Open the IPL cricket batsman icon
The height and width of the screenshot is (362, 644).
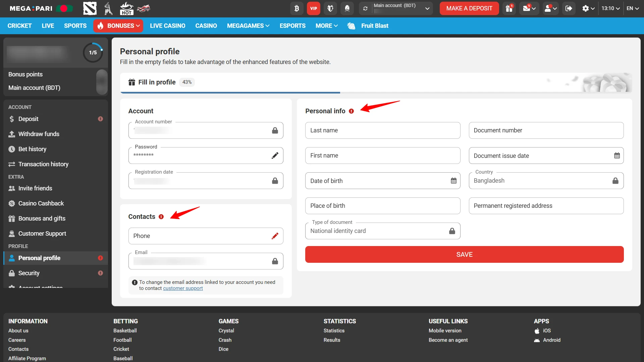coord(108,8)
